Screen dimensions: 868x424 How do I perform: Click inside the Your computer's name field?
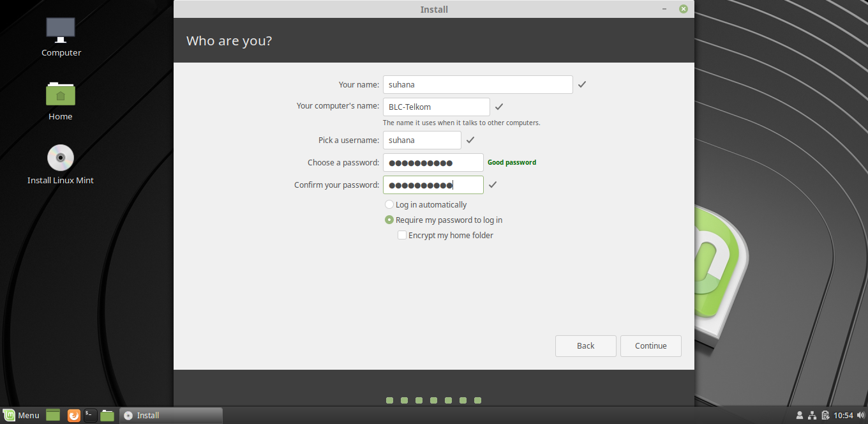click(436, 107)
